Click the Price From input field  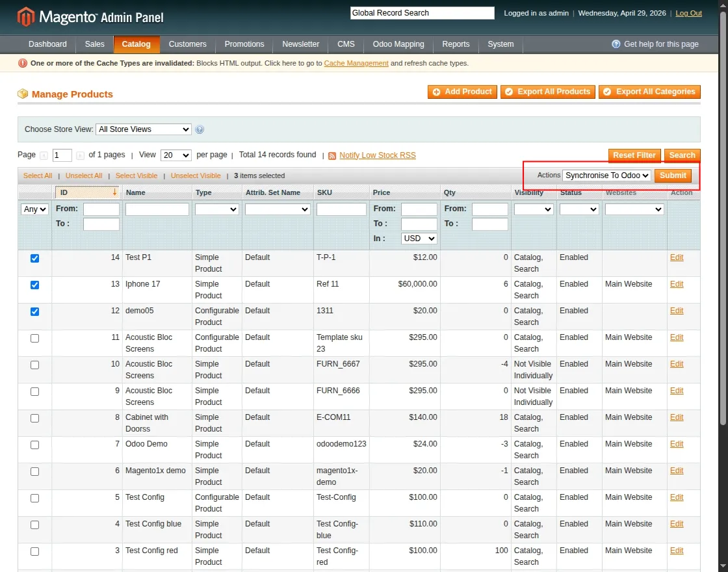[419, 209]
